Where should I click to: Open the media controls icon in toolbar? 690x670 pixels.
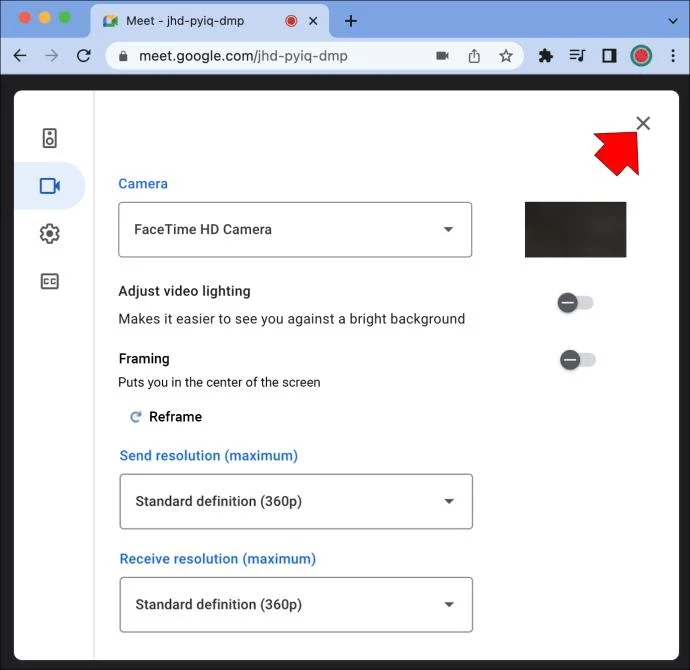(x=577, y=56)
